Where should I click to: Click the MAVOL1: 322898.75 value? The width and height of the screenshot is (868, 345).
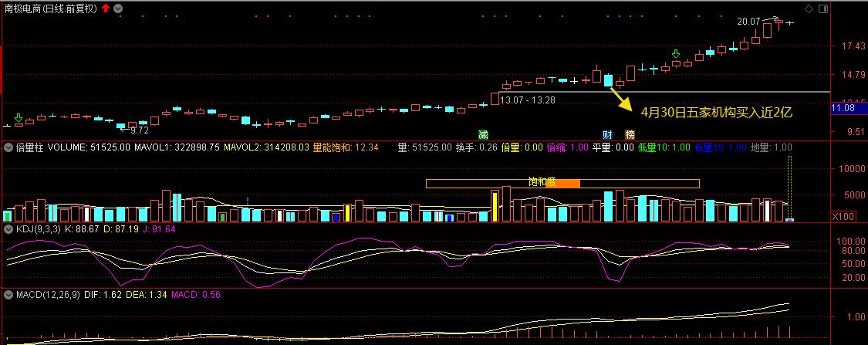tap(177, 147)
